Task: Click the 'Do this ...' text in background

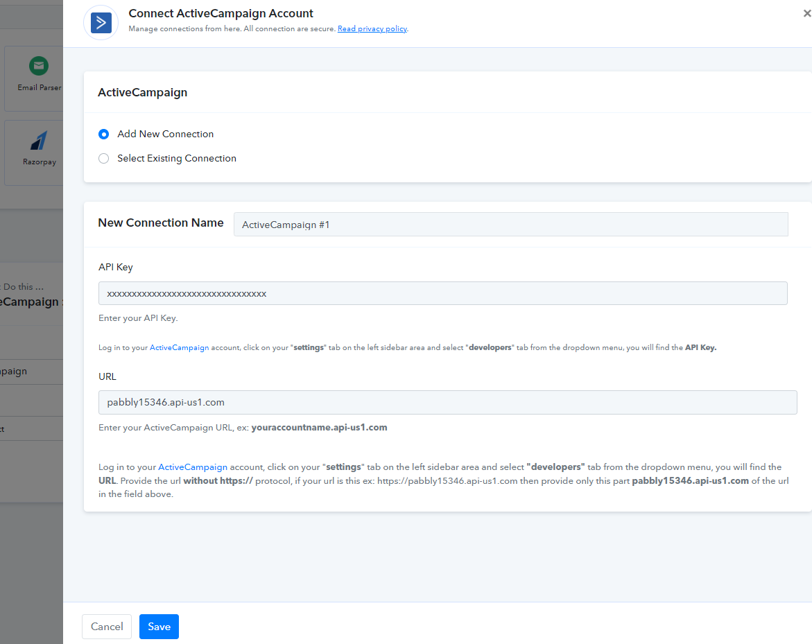Action: click(x=24, y=287)
